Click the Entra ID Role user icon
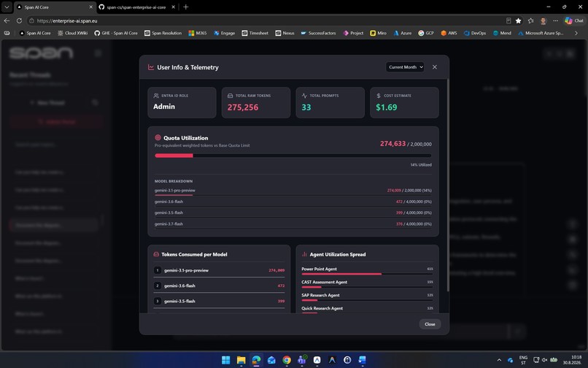The image size is (588, 368). pyautogui.click(x=156, y=96)
